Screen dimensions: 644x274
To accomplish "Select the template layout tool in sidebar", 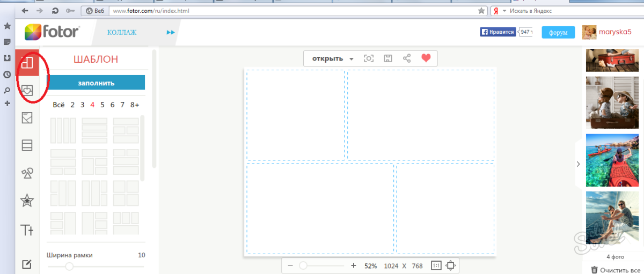I will point(27,62).
